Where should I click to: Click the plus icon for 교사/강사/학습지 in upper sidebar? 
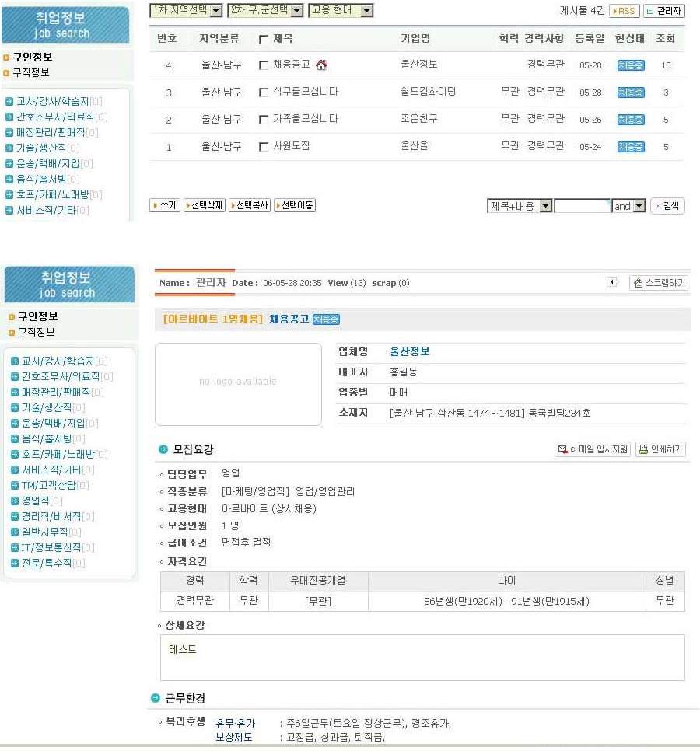pos(9,102)
